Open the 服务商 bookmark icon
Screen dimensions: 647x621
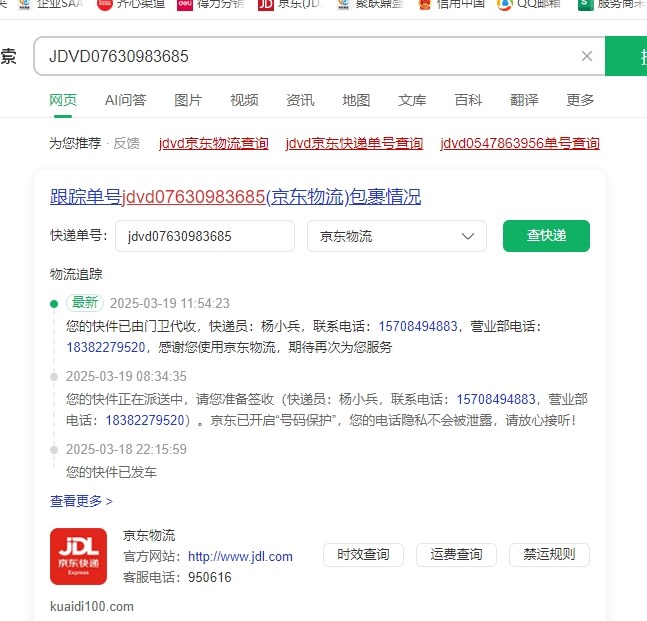click(x=585, y=4)
